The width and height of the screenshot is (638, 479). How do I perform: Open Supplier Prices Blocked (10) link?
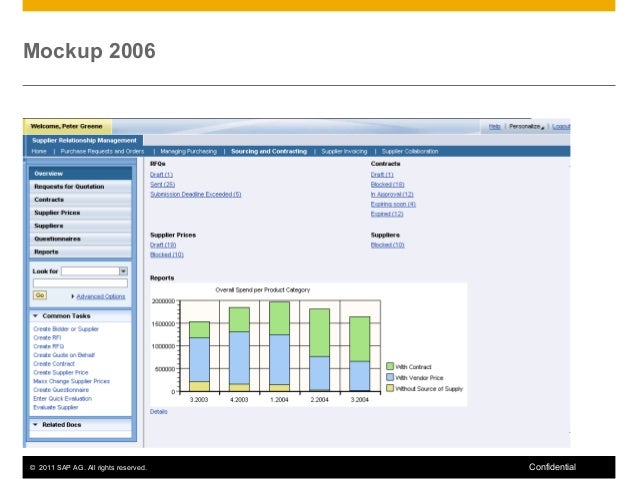[167, 254]
